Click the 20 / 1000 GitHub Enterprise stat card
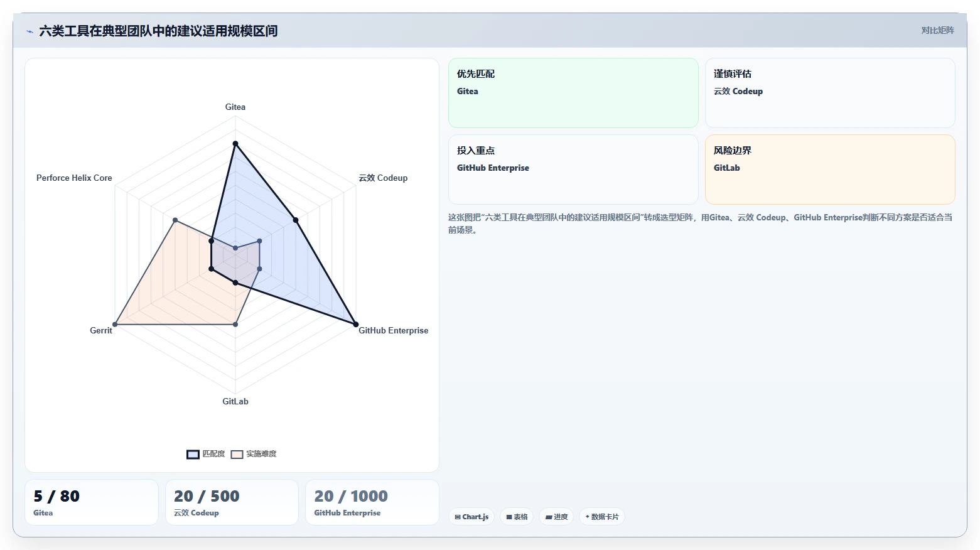 tap(372, 502)
